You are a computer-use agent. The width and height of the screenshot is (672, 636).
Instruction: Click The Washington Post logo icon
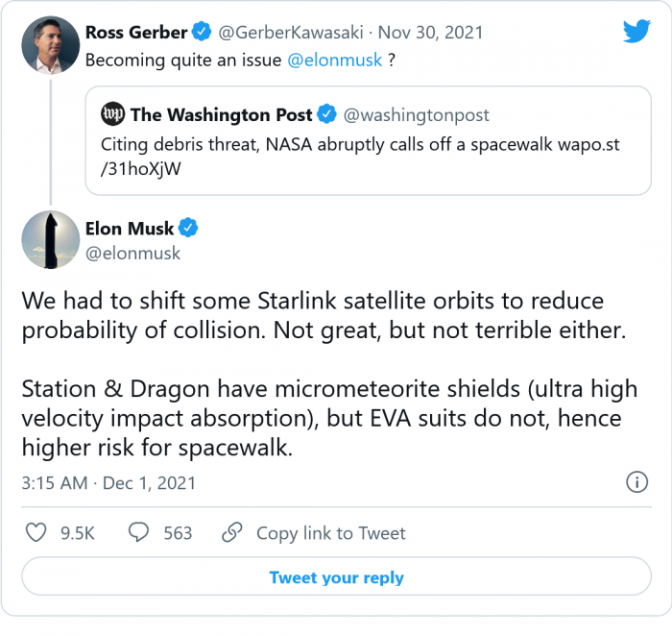pyautogui.click(x=113, y=115)
